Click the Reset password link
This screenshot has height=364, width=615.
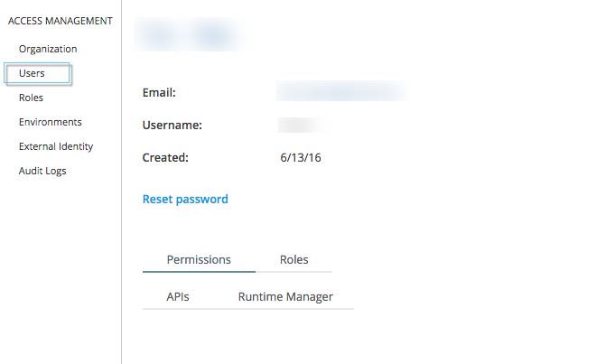click(x=185, y=199)
